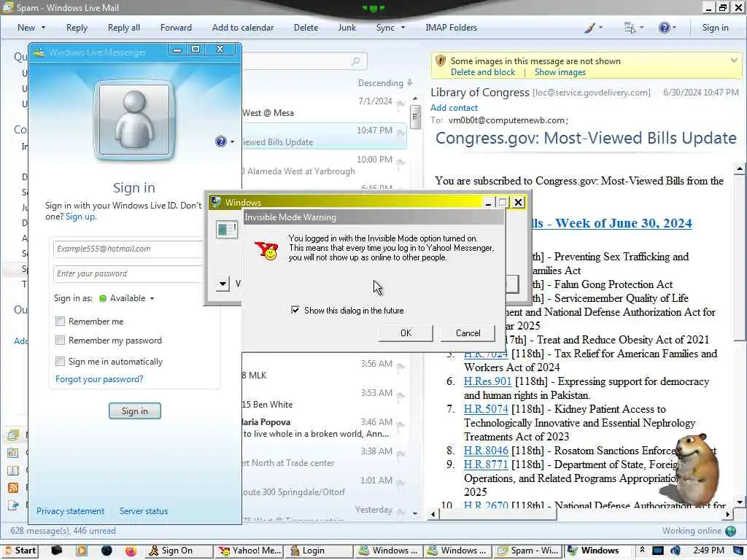Click the email preview horizontal scrollbar thumb
Image resolution: width=747 pixels, height=560 pixels.
(496, 514)
